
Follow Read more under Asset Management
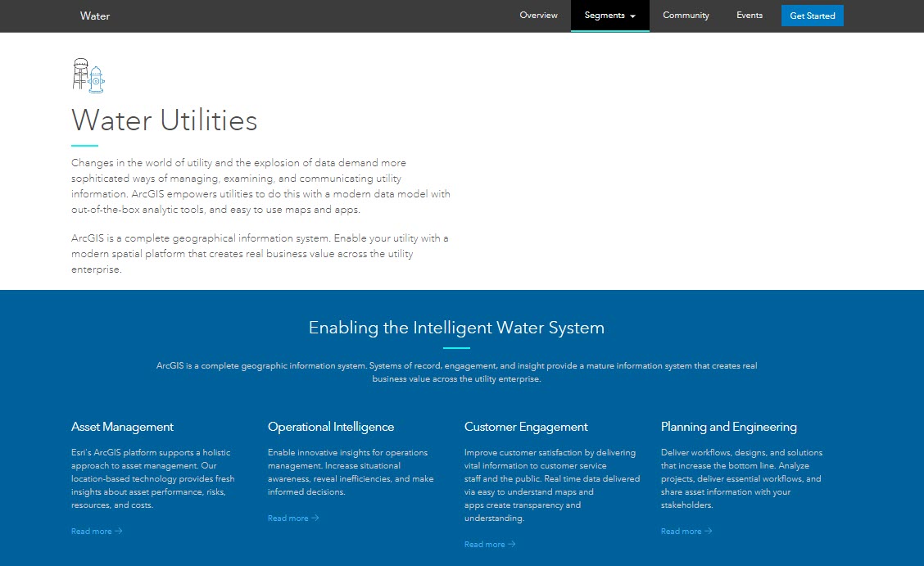pos(92,531)
